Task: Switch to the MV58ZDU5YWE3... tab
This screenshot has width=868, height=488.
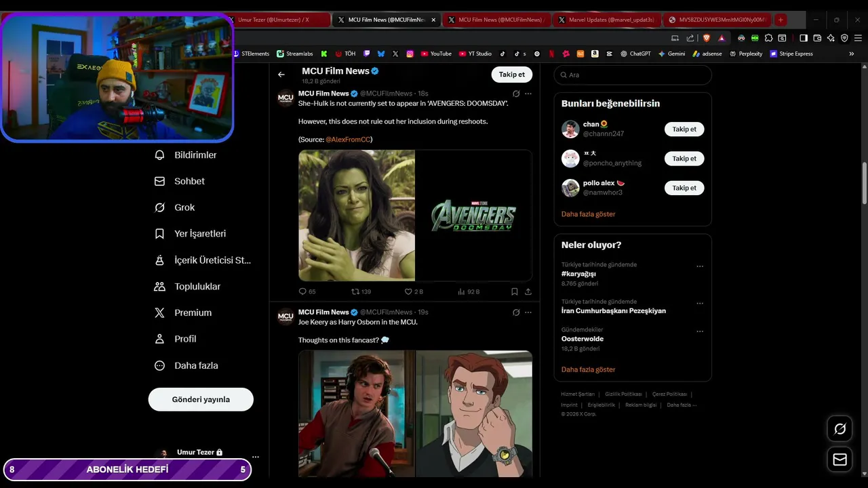Action: point(717,20)
